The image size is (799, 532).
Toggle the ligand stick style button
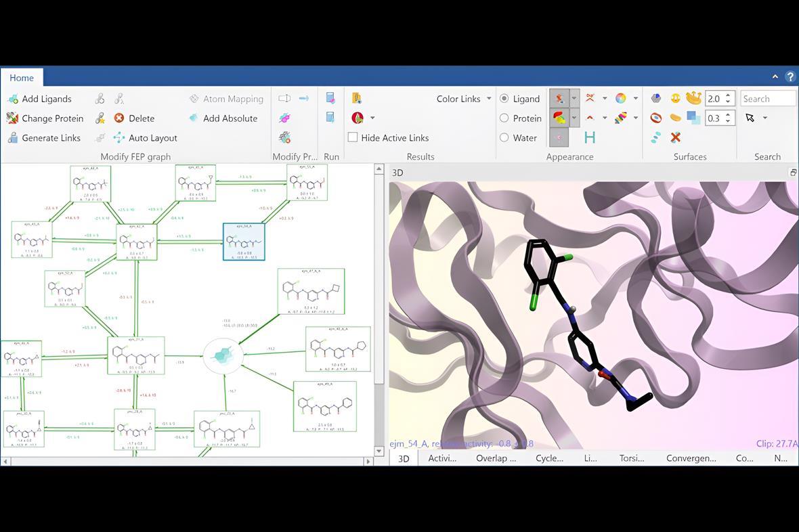(x=559, y=98)
